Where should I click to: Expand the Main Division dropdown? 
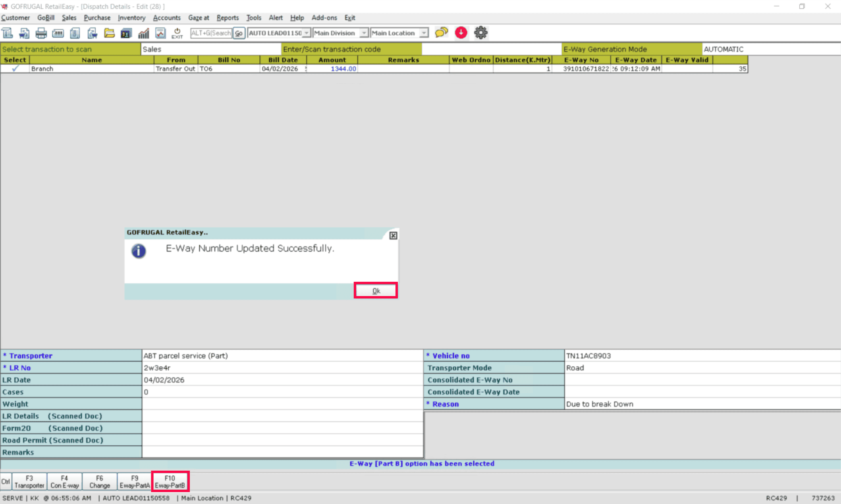(x=364, y=33)
